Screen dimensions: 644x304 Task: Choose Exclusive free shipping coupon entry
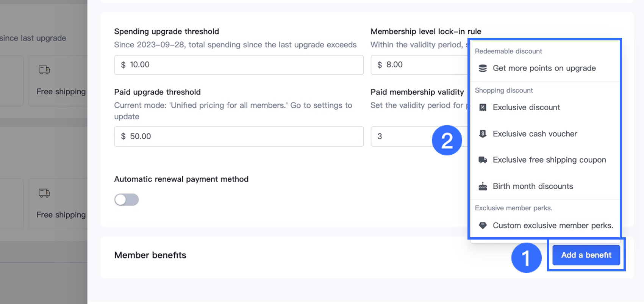pyautogui.click(x=545, y=160)
